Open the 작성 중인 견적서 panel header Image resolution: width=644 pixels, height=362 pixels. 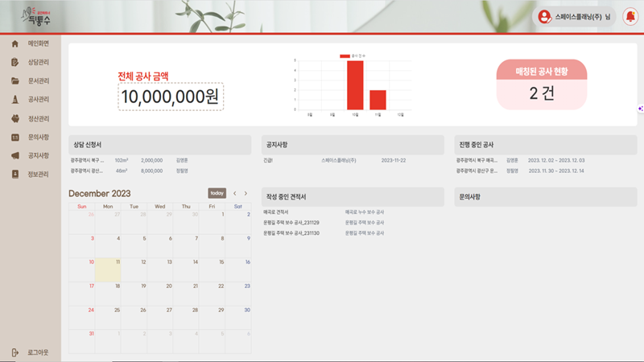click(x=353, y=197)
